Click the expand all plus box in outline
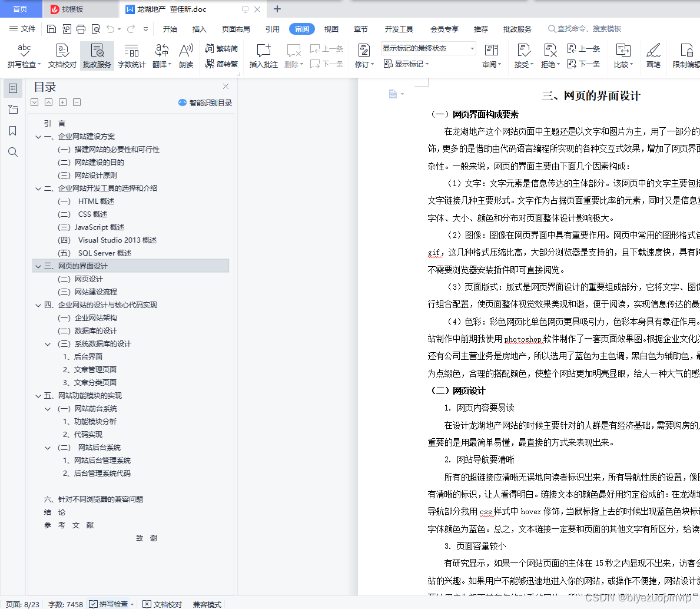 tap(63, 102)
